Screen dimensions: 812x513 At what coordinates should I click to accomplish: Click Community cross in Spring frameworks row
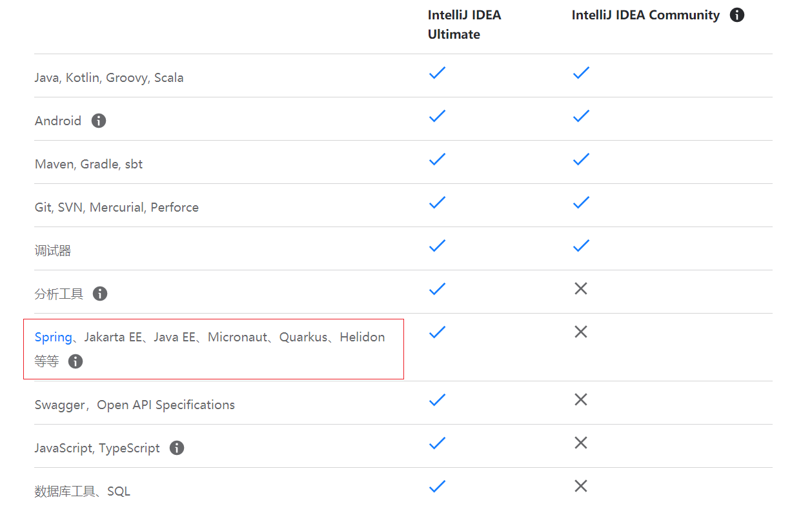[x=581, y=332]
